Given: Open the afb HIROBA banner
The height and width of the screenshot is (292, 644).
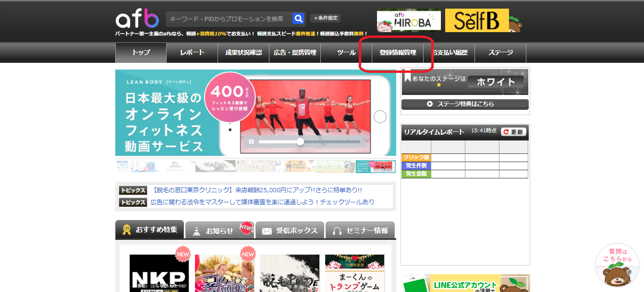Looking at the screenshot, I should point(409,20).
